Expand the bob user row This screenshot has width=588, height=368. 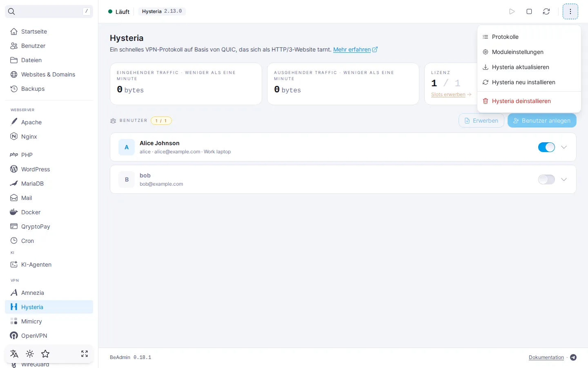click(x=564, y=180)
